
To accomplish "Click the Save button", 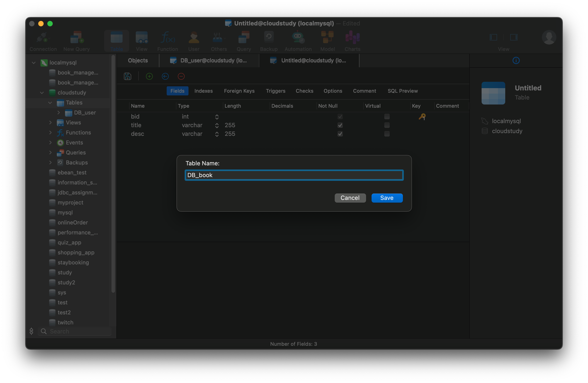I will point(386,198).
